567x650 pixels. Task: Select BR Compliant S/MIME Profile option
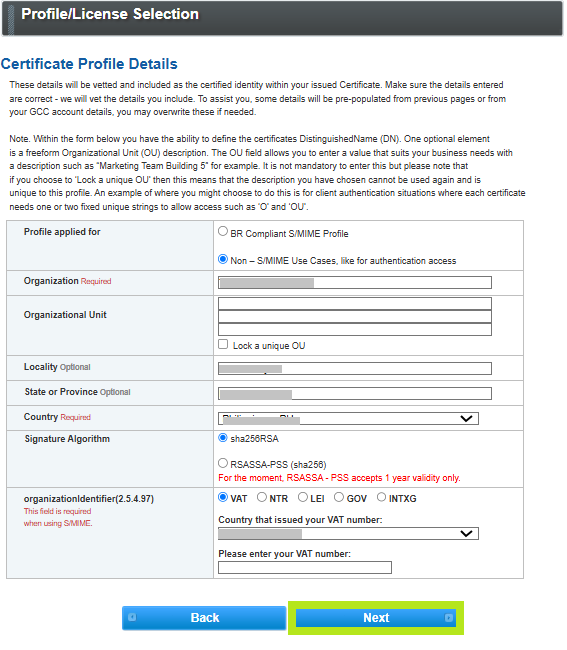pos(223,231)
